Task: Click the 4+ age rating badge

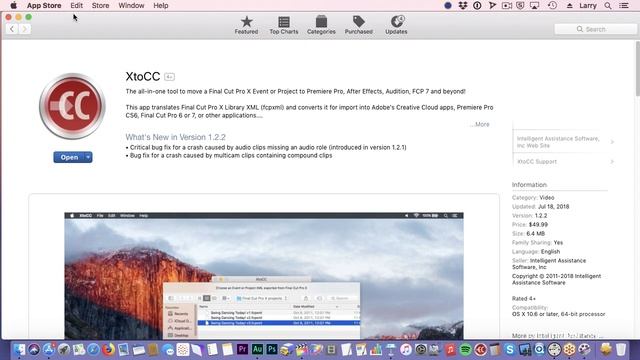Action: pyautogui.click(x=169, y=76)
